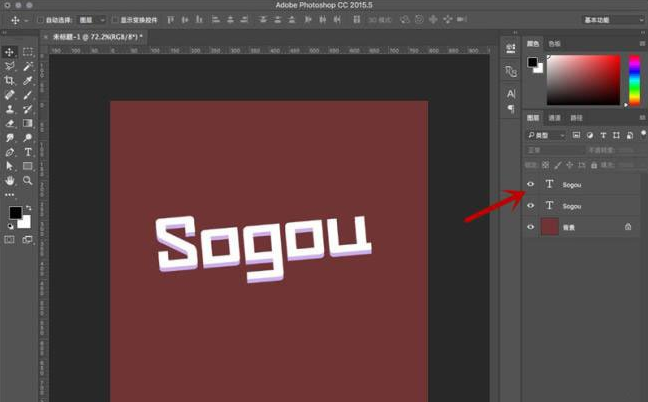Reset default colors in toolbox
This screenshot has width=648, height=402.
click(10, 226)
